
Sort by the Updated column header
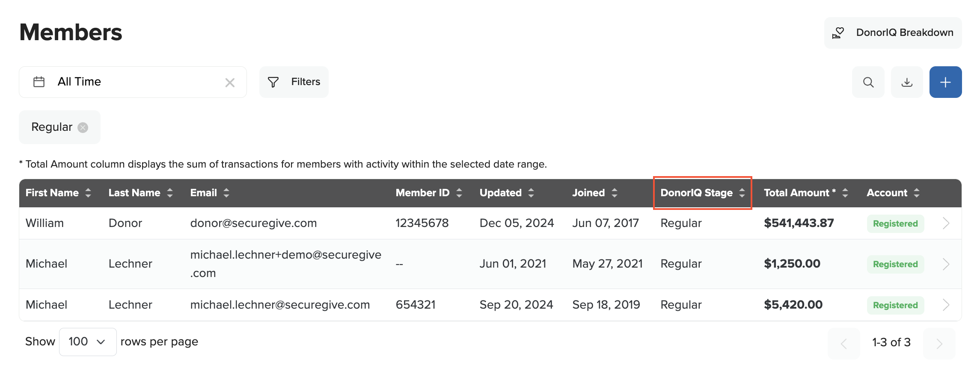pos(531,193)
